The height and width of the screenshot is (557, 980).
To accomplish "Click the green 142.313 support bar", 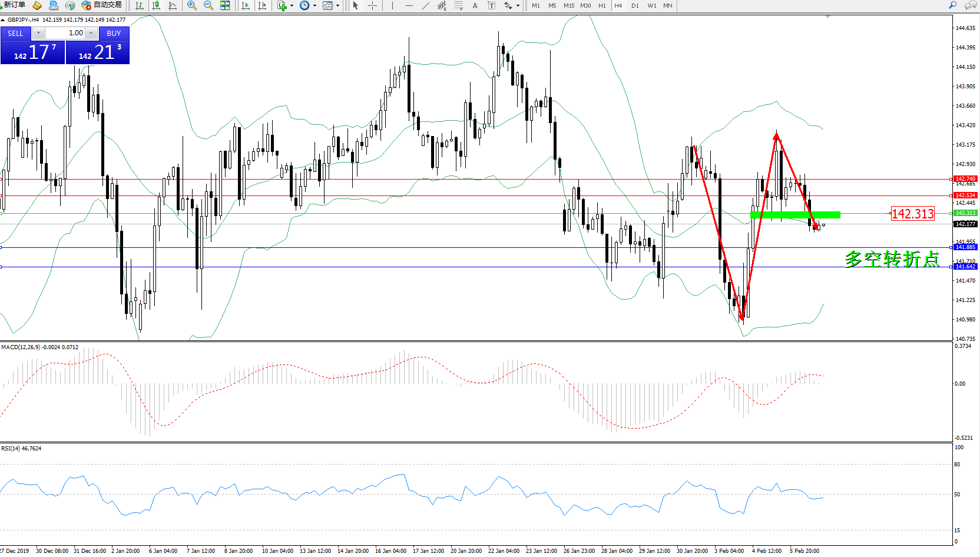I will click(795, 215).
